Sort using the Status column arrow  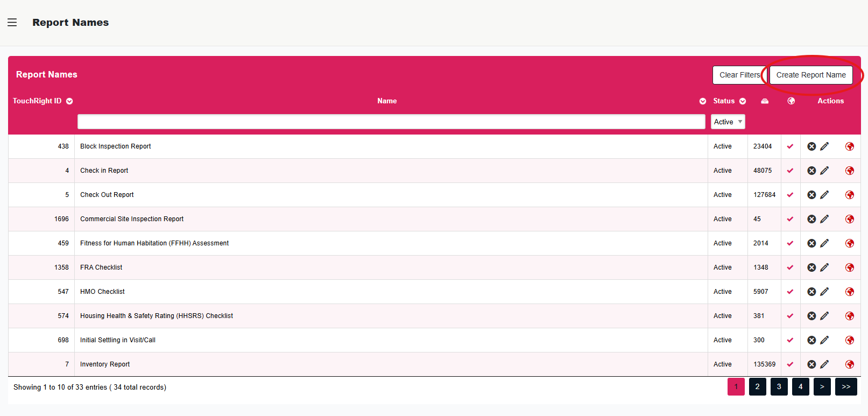(743, 101)
